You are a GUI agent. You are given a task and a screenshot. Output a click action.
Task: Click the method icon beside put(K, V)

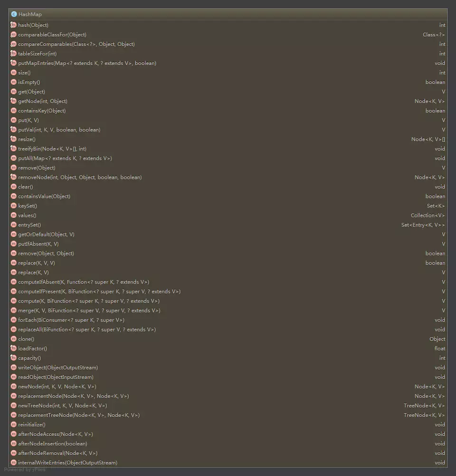(13, 120)
